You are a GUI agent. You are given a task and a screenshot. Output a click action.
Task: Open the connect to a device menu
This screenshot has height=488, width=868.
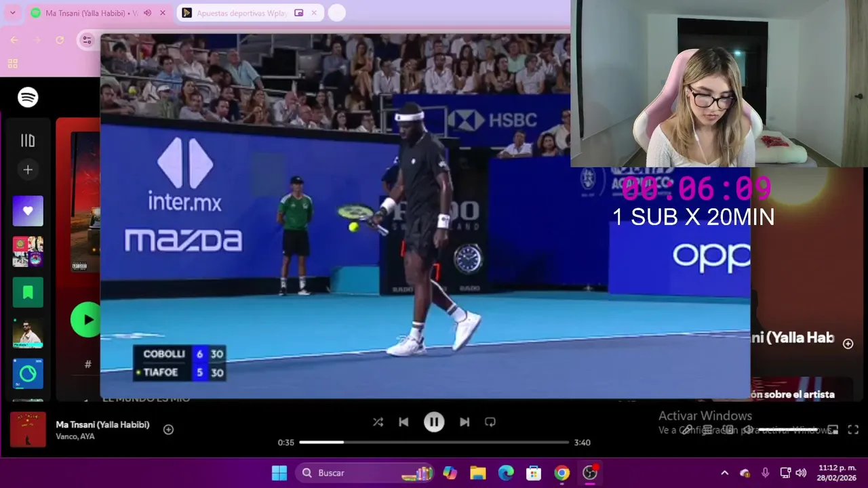[728, 430]
